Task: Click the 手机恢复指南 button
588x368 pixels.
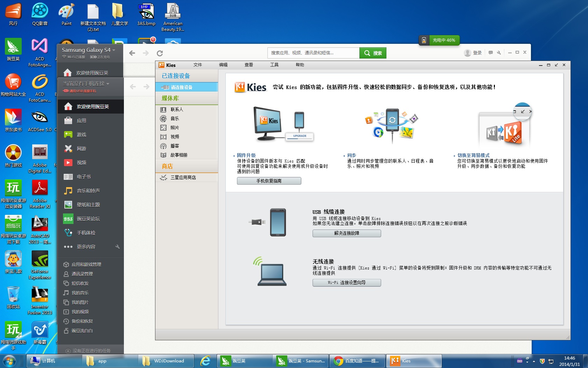Action: point(269,181)
